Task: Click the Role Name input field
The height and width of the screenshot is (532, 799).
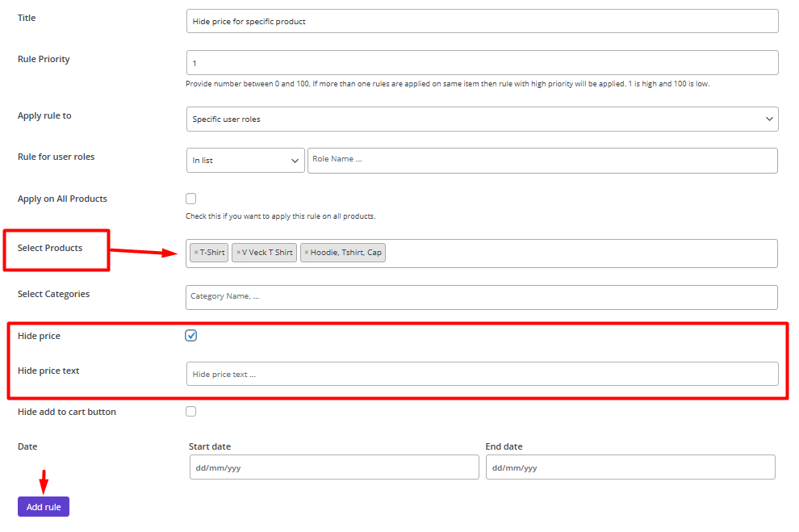Action: pos(542,161)
